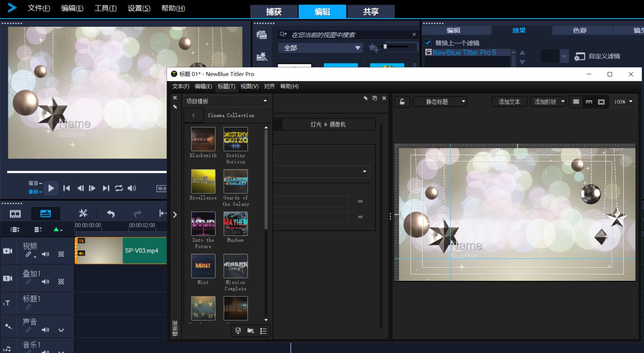Mute the 视频 track speaker

pos(45,254)
